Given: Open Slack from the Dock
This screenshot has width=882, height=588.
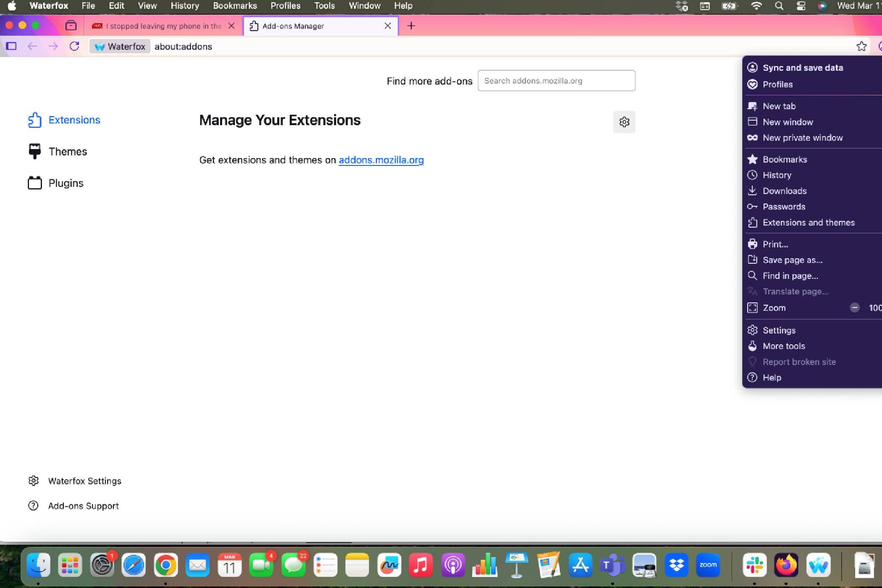Looking at the screenshot, I should 754,565.
